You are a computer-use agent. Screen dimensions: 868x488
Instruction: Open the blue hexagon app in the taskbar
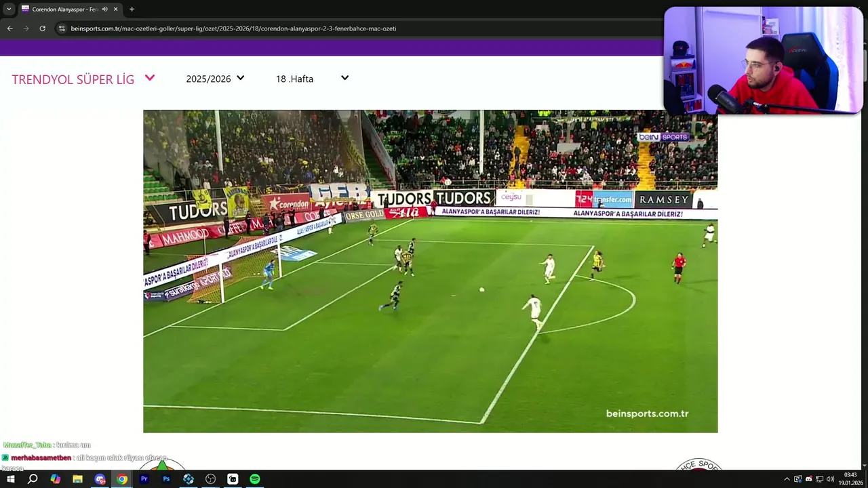tap(189, 479)
